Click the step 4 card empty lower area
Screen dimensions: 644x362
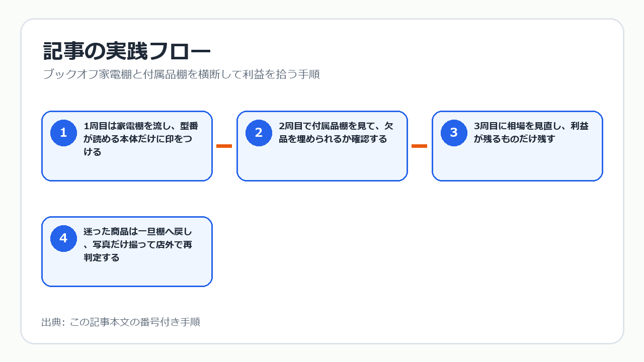click(127, 274)
